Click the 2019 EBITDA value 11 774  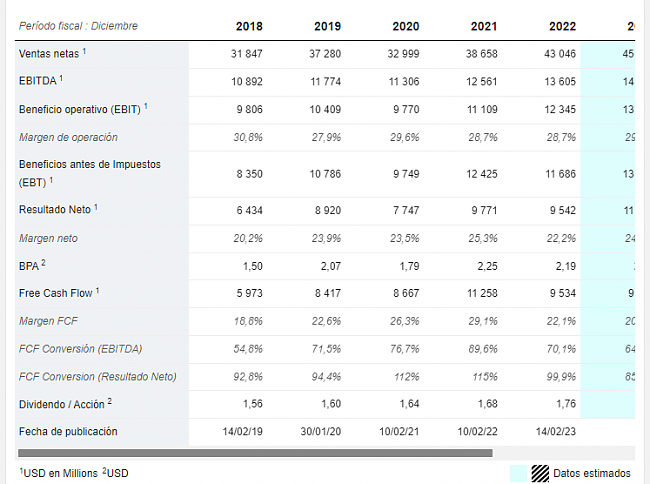click(325, 82)
